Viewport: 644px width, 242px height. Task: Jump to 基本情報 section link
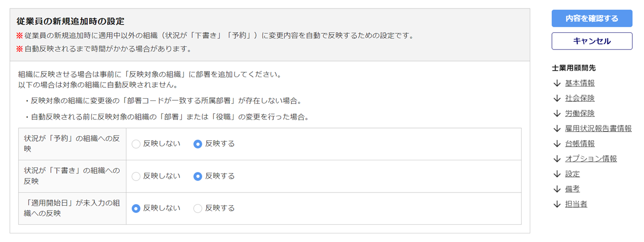[x=580, y=83]
